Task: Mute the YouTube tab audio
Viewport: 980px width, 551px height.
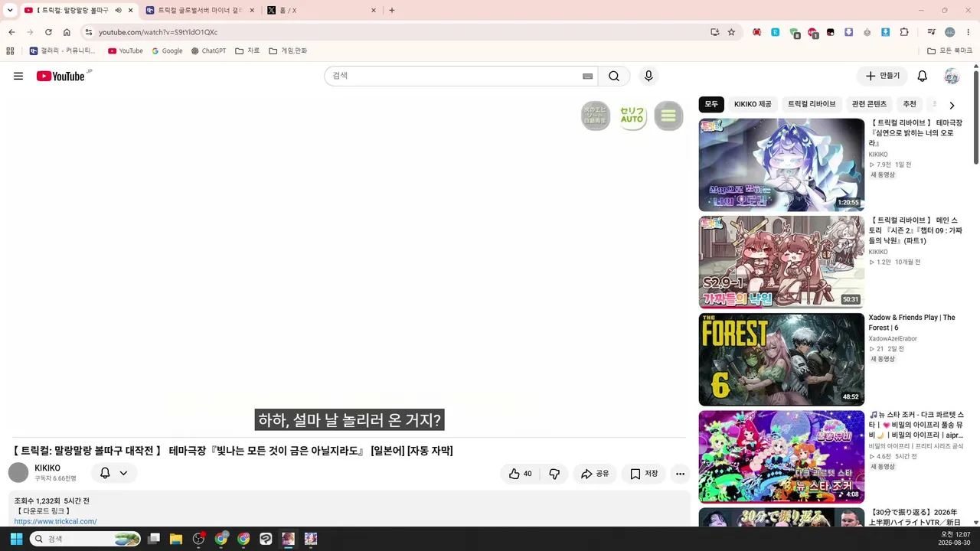Action: pos(118,11)
